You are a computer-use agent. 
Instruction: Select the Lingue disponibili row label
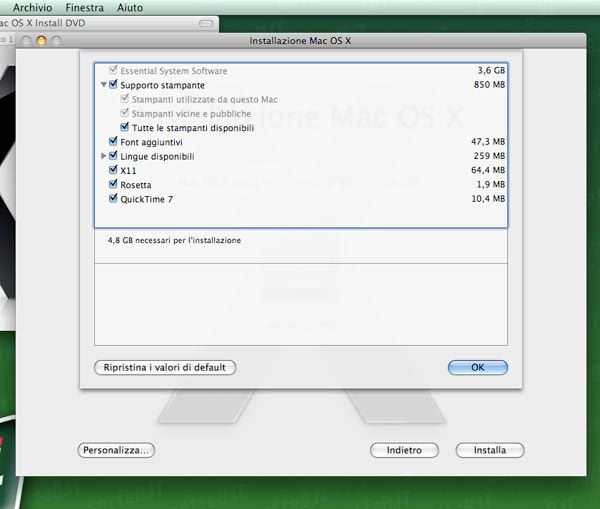[x=157, y=157]
